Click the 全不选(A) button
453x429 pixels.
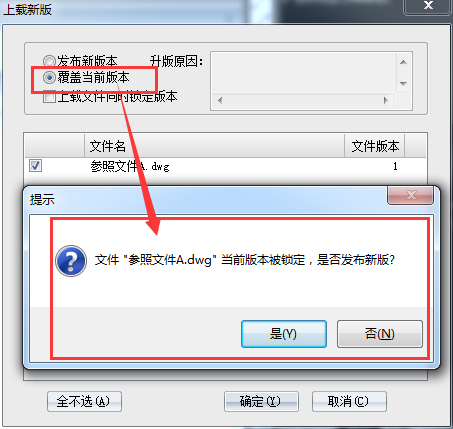coord(84,401)
